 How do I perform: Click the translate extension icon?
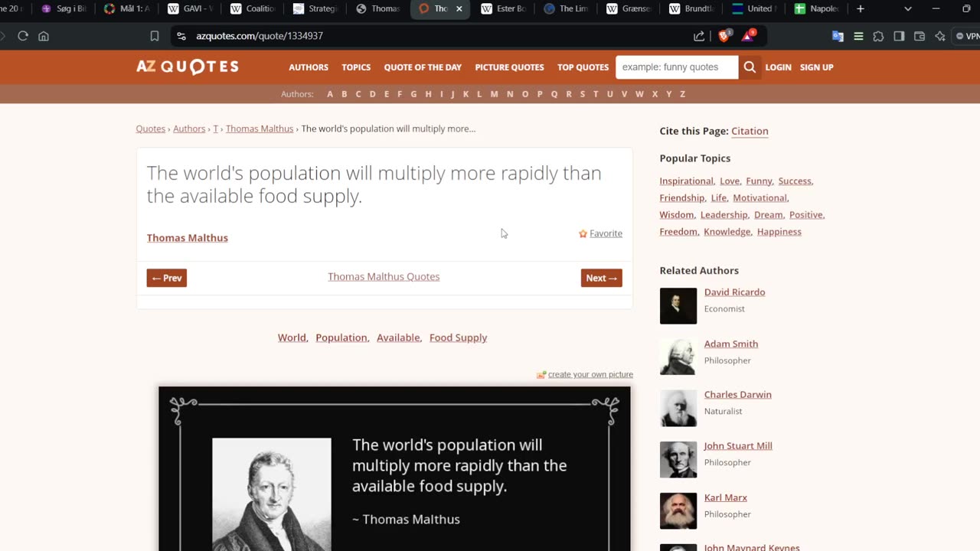click(x=838, y=36)
